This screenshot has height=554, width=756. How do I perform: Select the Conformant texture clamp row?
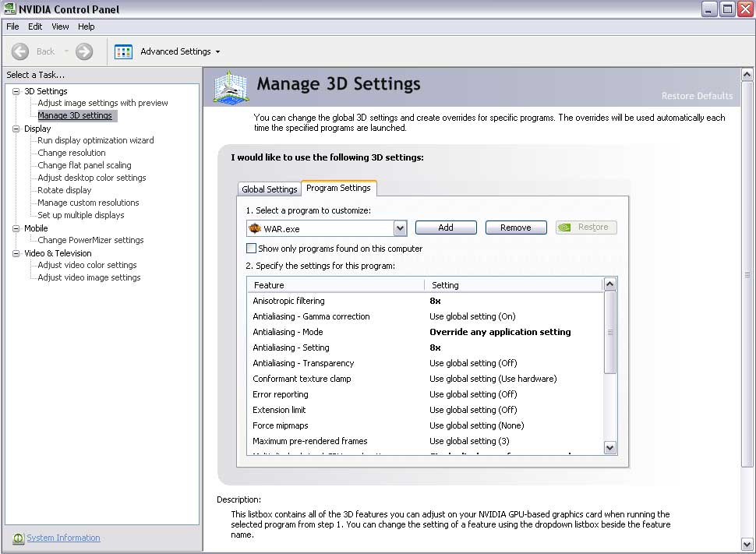[426, 379]
